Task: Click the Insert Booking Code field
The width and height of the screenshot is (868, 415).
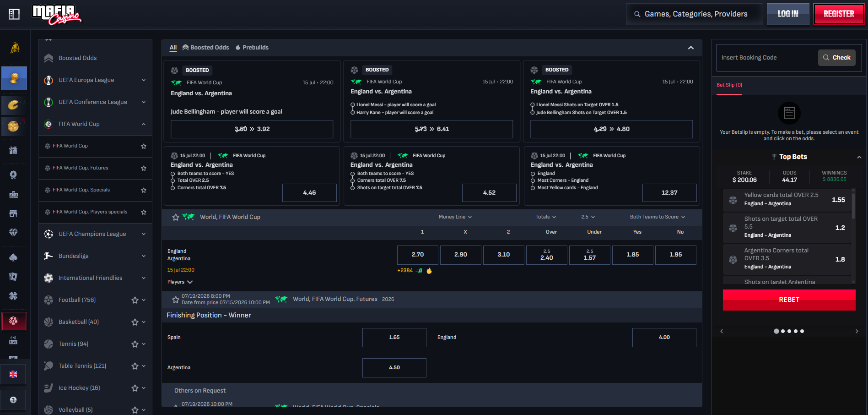Action: pyautogui.click(x=767, y=58)
